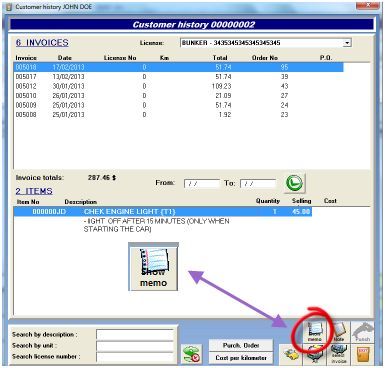Click the invoice totals amount 287.46 $
Viewport: 385px width, 368px height.
tap(102, 178)
